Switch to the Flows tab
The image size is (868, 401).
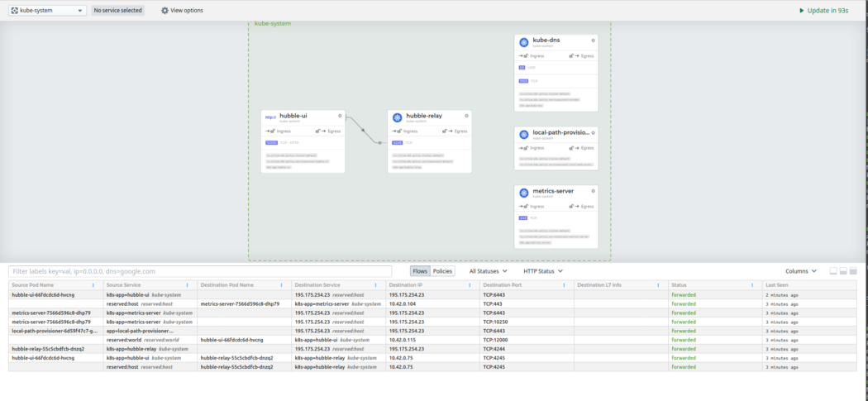pos(420,271)
